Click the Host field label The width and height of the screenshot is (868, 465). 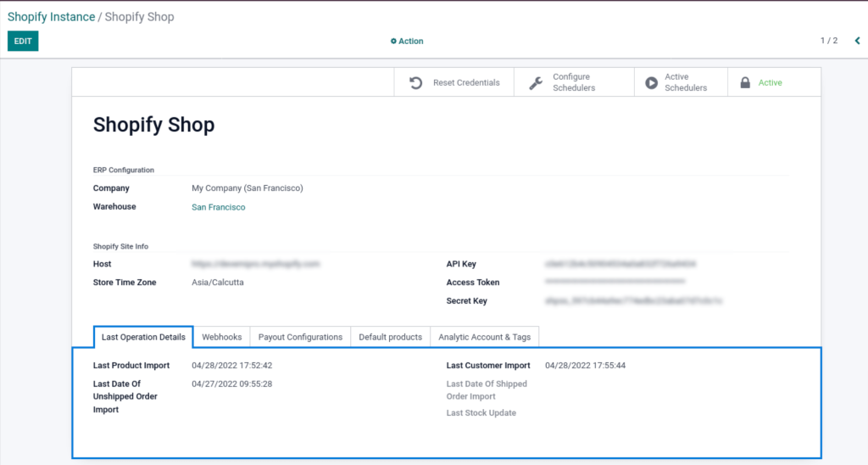(102, 264)
